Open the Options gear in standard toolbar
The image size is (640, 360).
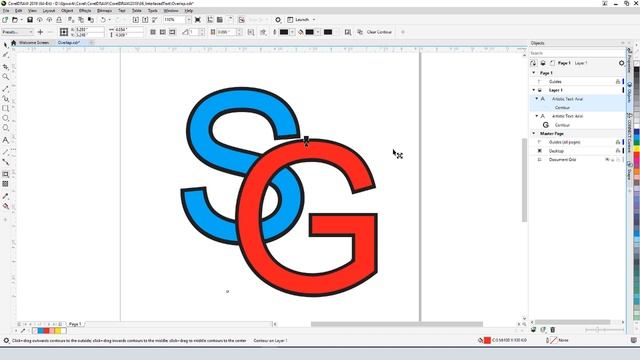click(x=278, y=20)
